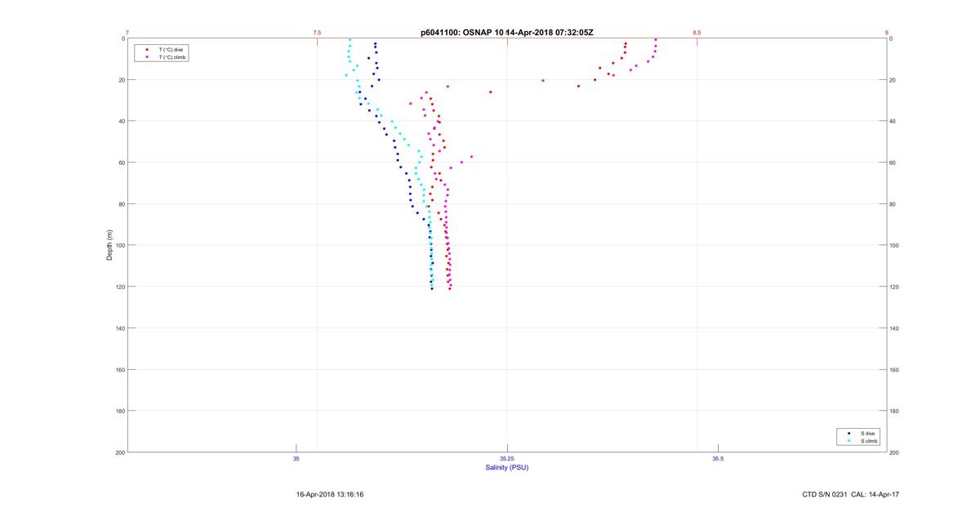
Task: Pick the blue marker beside S dive
Action: 849,434
